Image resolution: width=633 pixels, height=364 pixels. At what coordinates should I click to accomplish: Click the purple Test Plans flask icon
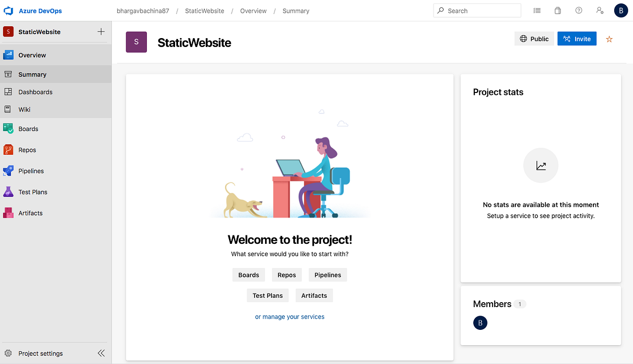pos(8,192)
